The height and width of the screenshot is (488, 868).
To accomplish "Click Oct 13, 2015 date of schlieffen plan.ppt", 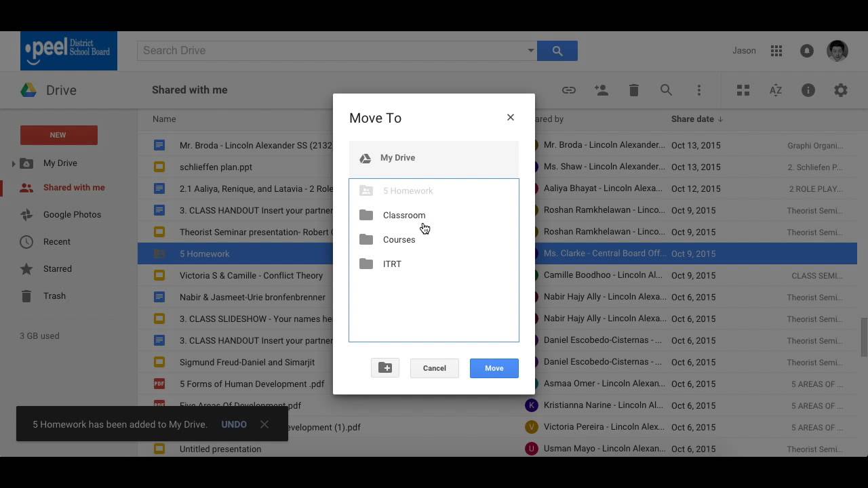I will [696, 167].
